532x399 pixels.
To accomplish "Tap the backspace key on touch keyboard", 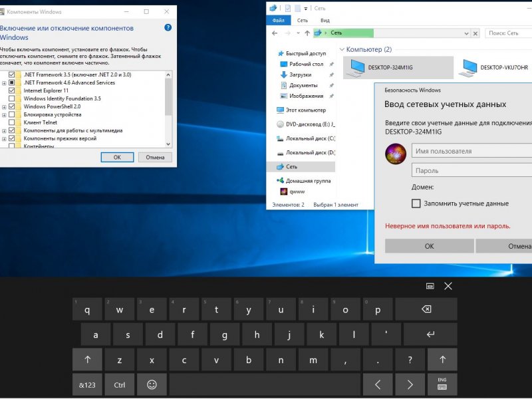I will click(426, 309).
